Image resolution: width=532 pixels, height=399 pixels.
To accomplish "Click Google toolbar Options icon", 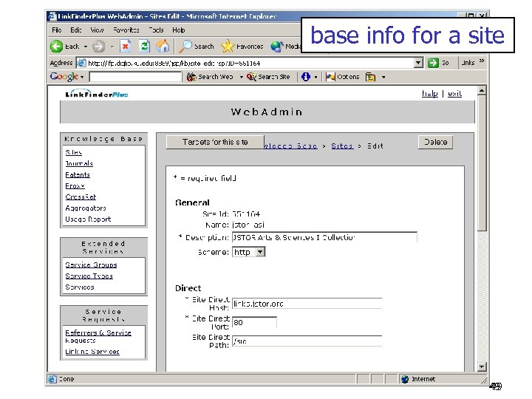I will 330,77.
